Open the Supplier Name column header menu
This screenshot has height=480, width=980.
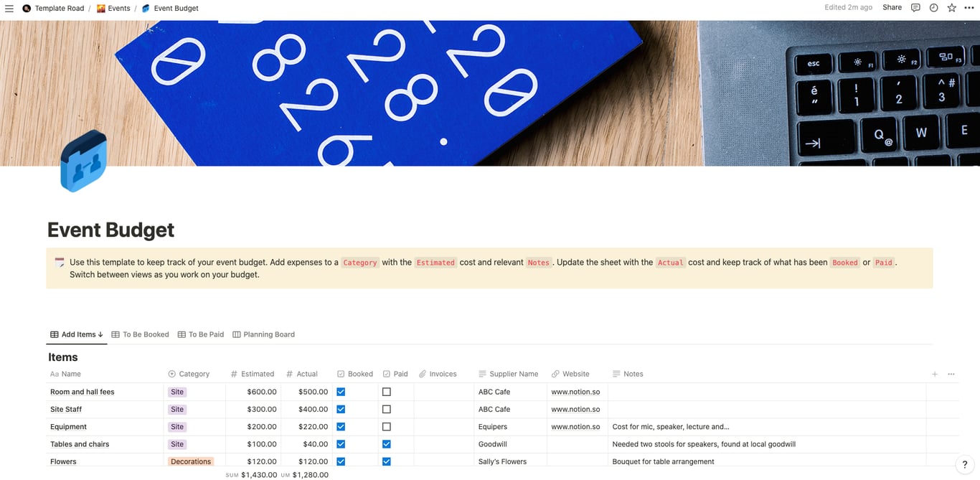(508, 374)
